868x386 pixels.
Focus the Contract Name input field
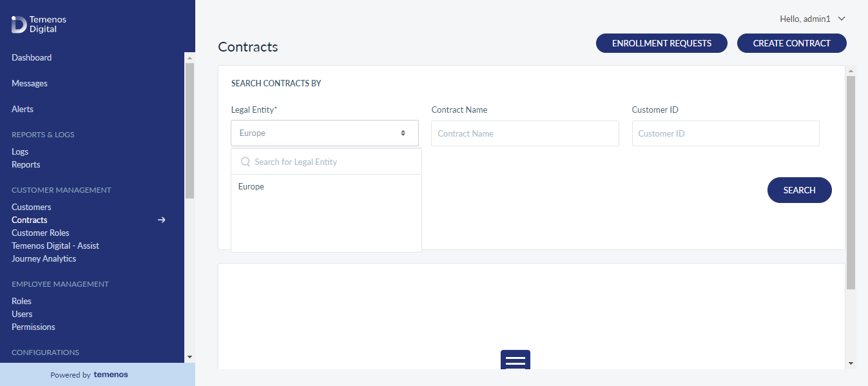pos(525,133)
